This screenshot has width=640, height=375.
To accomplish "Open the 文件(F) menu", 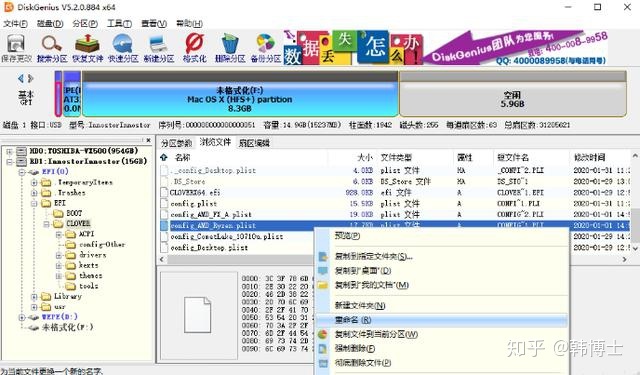I will (x=16, y=24).
